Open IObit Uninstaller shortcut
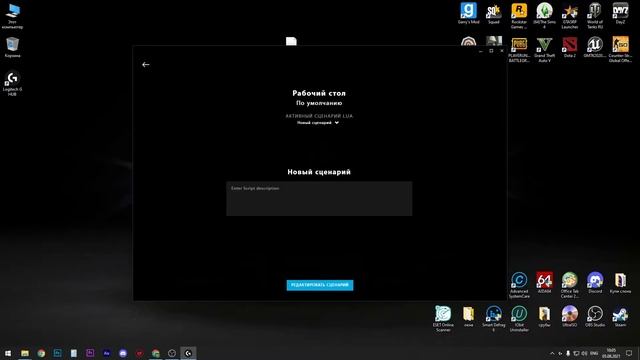Image resolution: width=640 pixels, height=360 pixels. 519,318
